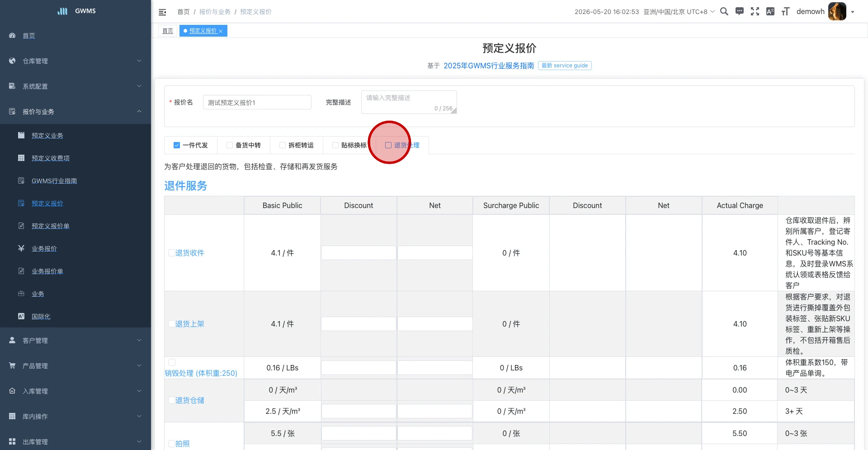Click the 仓库管理 globe icon

12,61
